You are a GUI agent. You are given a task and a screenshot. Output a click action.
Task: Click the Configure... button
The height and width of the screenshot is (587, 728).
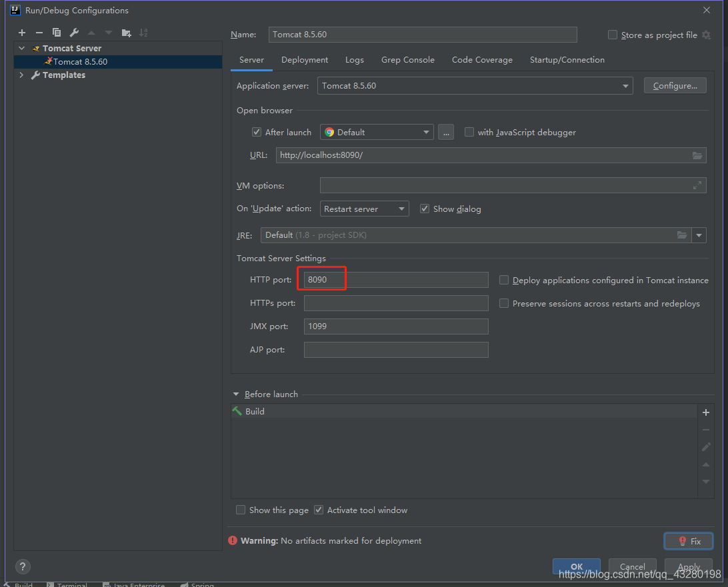click(675, 86)
